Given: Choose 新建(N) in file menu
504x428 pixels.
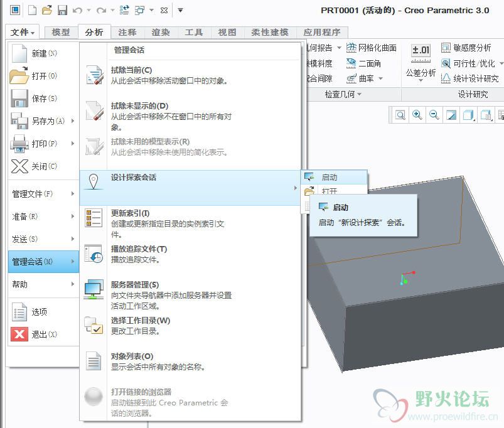Looking at the screenshot, I should [43, 53].
